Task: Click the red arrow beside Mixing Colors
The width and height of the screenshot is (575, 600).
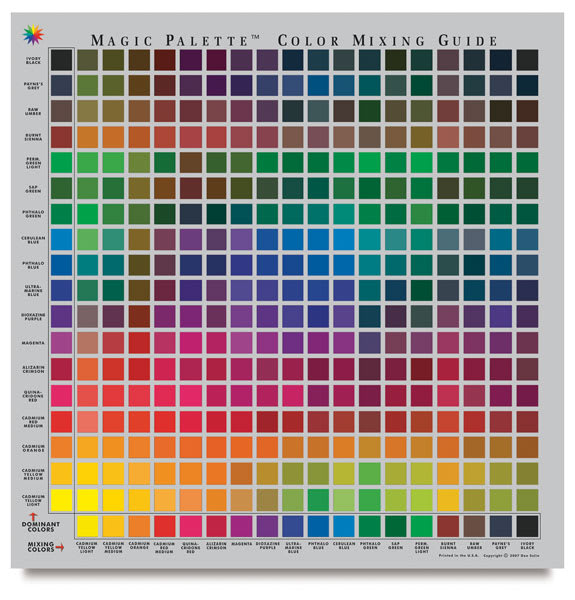Action: tap(60, 548)
